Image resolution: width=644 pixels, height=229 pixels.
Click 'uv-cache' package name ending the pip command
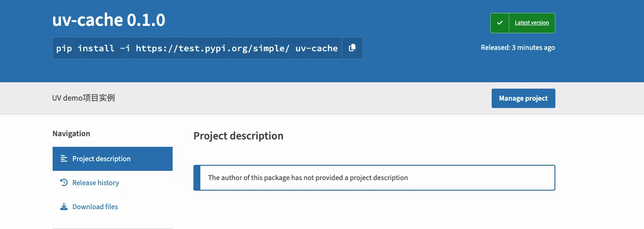pos(316,48)
